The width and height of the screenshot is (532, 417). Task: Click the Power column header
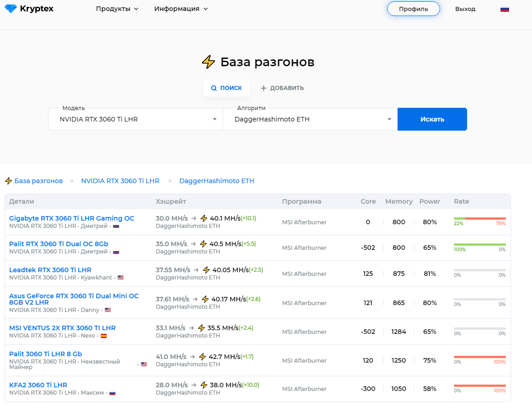coord(430,201)
